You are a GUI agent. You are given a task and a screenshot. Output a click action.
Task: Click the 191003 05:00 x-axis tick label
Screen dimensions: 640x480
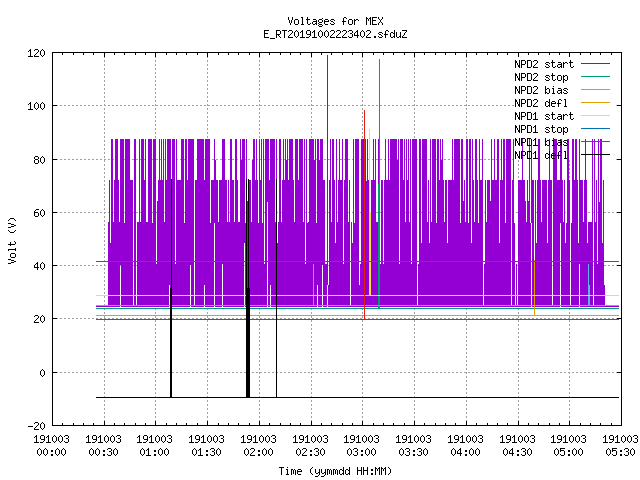coord(568,446)
